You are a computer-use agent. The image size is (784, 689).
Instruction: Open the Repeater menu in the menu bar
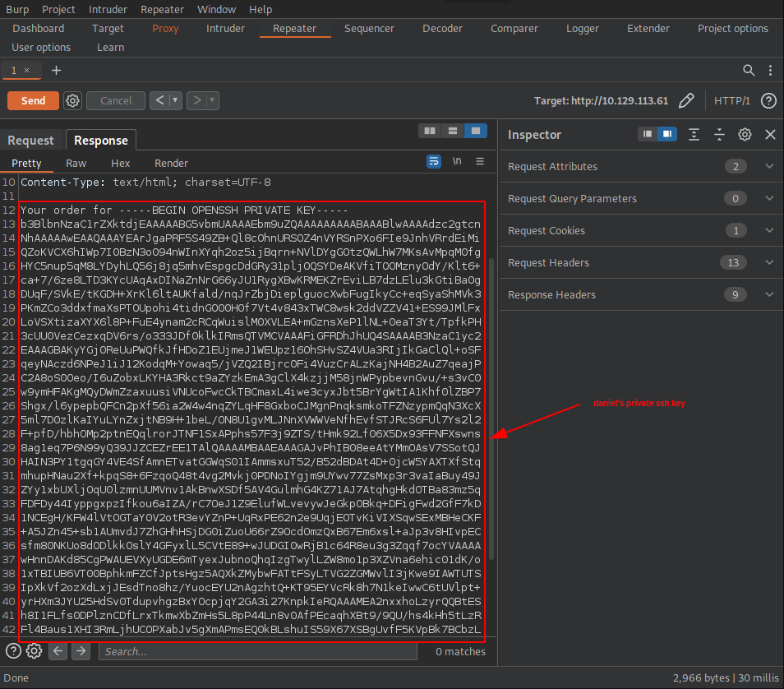162,9
